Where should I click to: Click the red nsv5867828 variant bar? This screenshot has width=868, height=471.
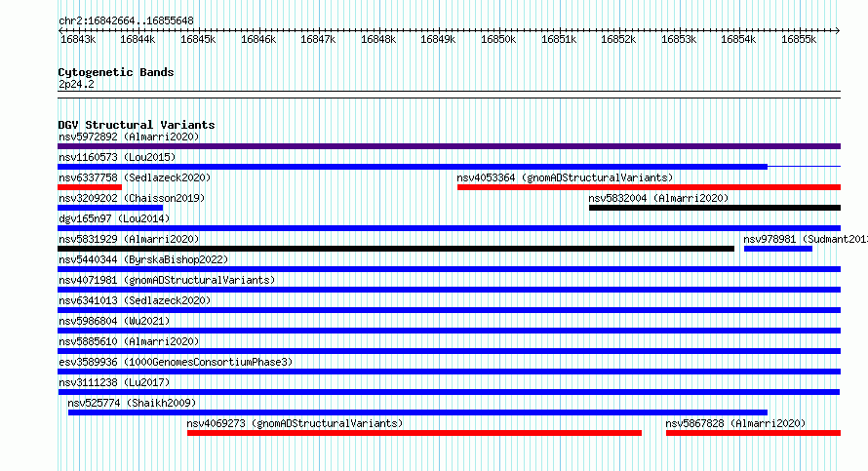click(x=754, y=433)
